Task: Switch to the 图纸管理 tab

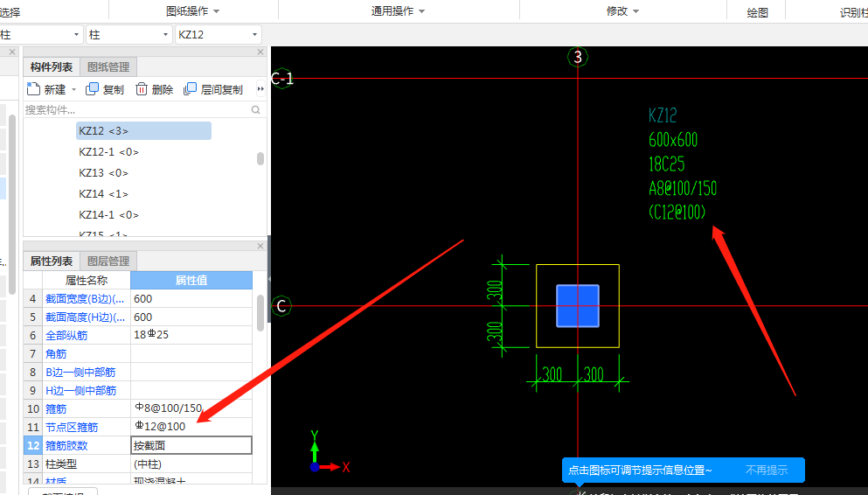Action: click(108, 67)
